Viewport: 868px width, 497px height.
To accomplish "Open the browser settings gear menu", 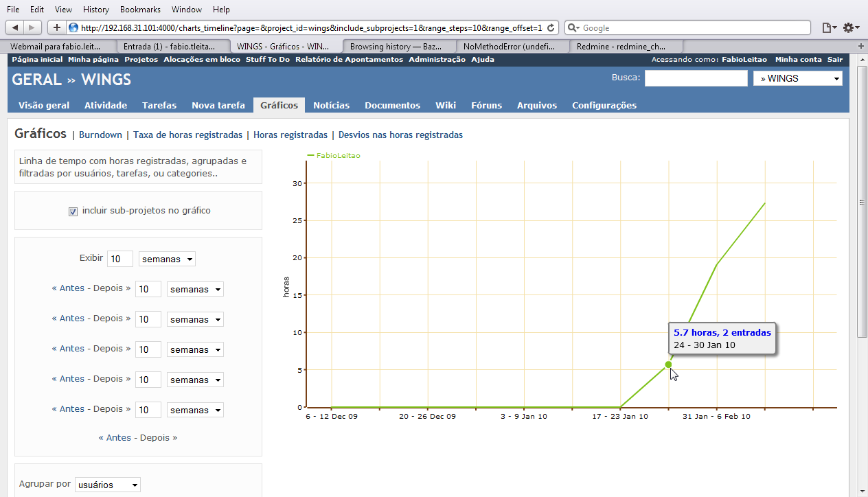I will pyautogui.click(x=851, y=28).
